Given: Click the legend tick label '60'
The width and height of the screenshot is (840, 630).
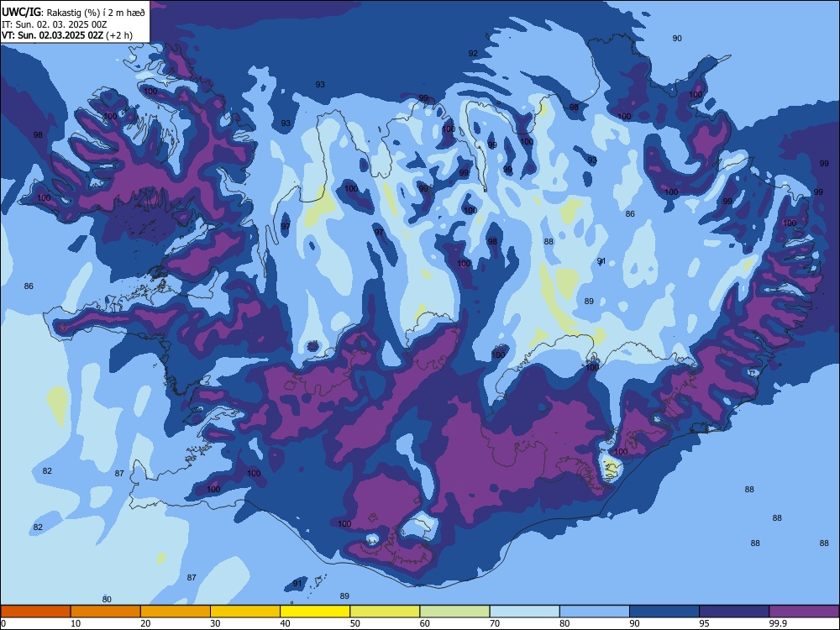Looking at the screenshot, I should pyautogui.click(x=425, y=623).
